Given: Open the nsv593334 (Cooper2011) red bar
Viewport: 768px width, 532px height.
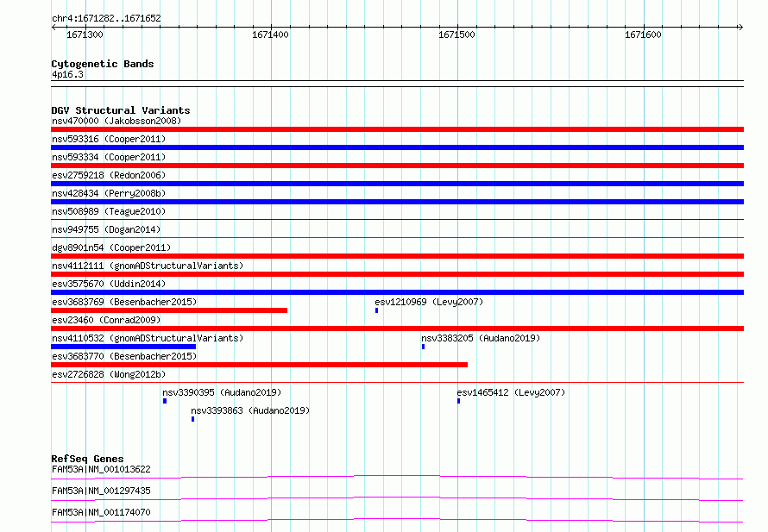Looking at the screenshot, I should point(397,166).
